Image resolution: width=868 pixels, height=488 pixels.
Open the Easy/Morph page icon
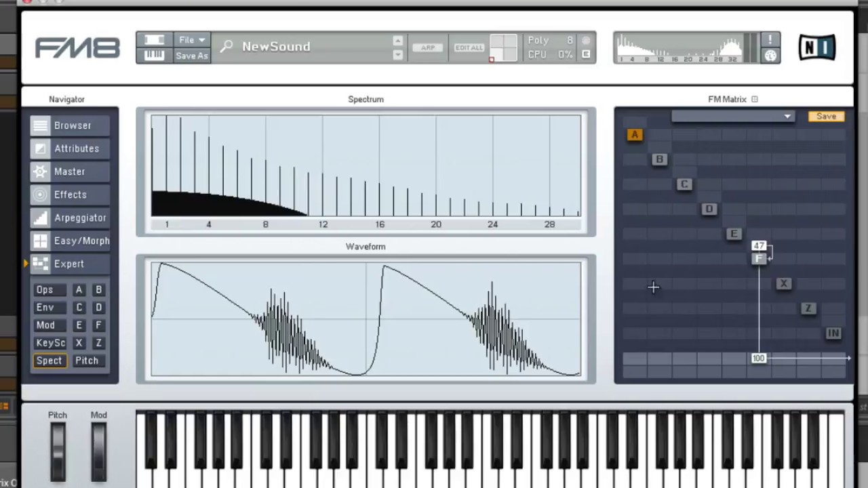[x=41, y=241]
